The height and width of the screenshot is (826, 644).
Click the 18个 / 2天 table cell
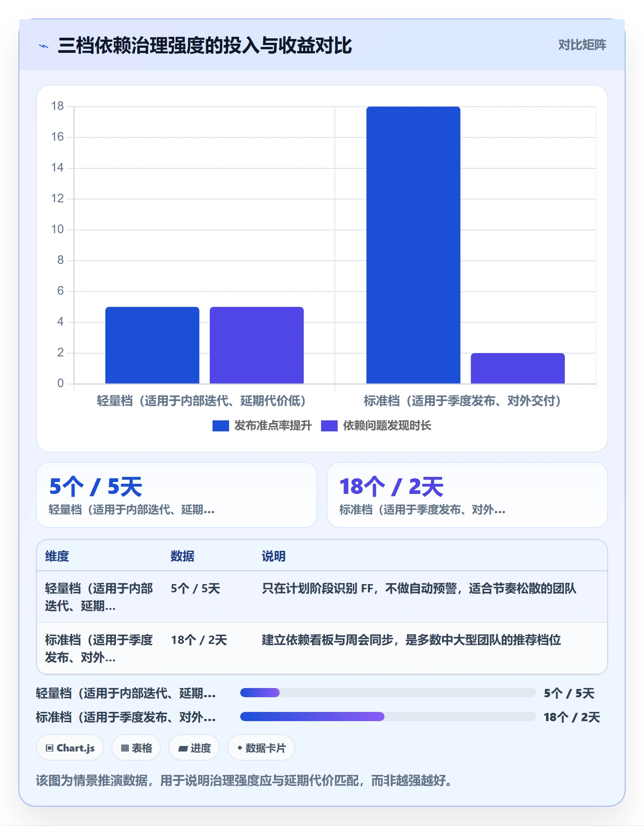[199, 640]
